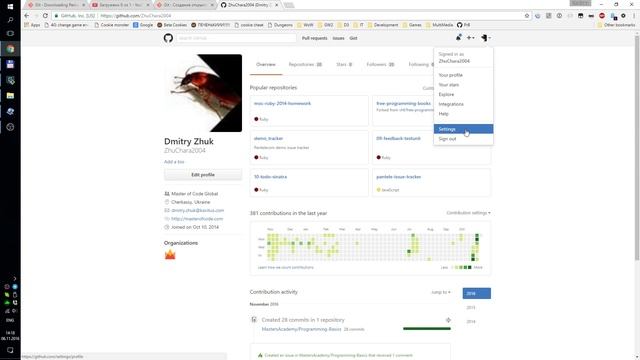Click the Chrome taskbar icon
640x360 pixels.
[x=10, y=49]
